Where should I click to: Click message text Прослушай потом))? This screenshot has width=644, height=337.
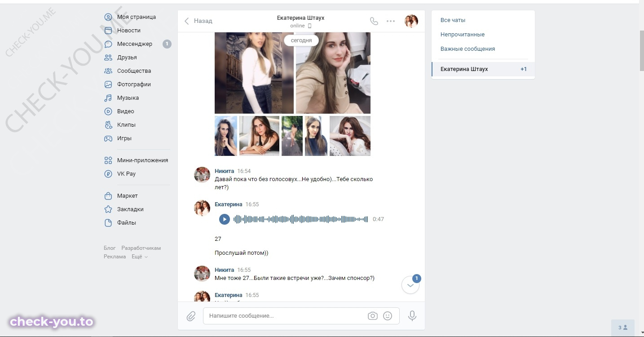(242, 253)
